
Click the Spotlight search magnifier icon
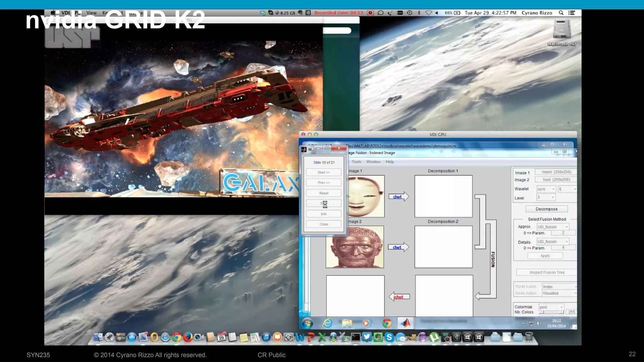(561, 13)
